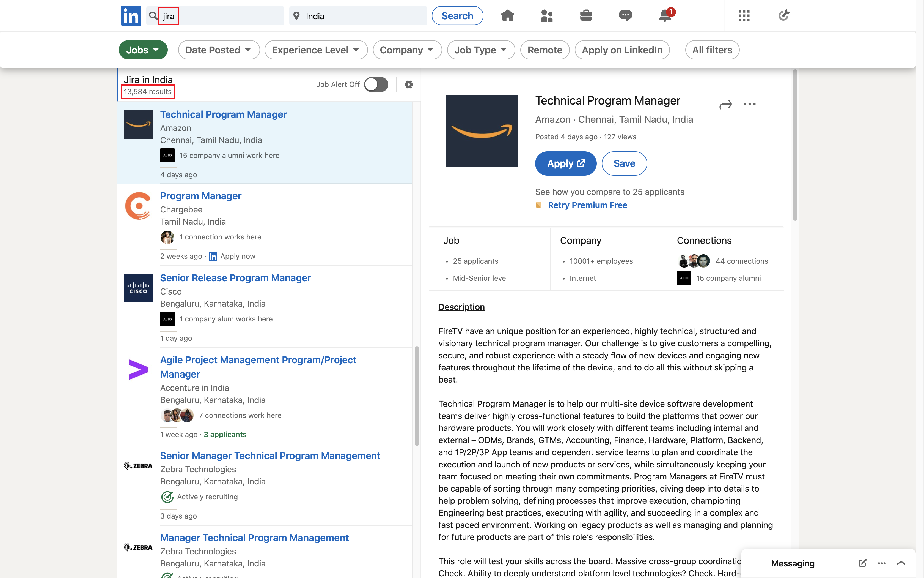Click the Messaging panel title

tap(793, 563)
